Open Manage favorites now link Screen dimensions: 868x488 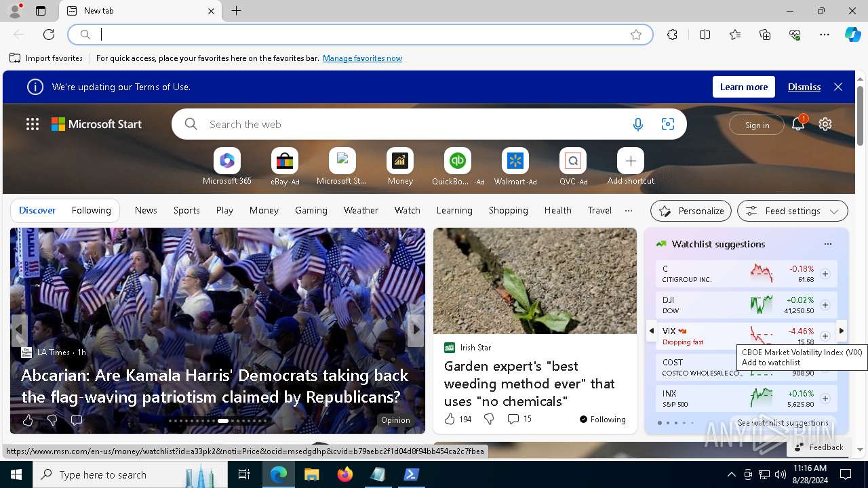pos(362,58)
